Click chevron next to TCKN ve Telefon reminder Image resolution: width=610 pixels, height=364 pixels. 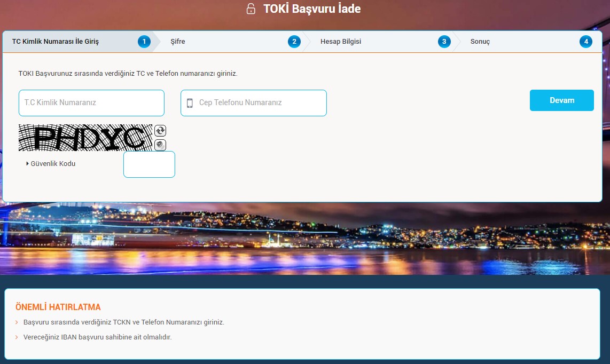[x=17, y=322]
